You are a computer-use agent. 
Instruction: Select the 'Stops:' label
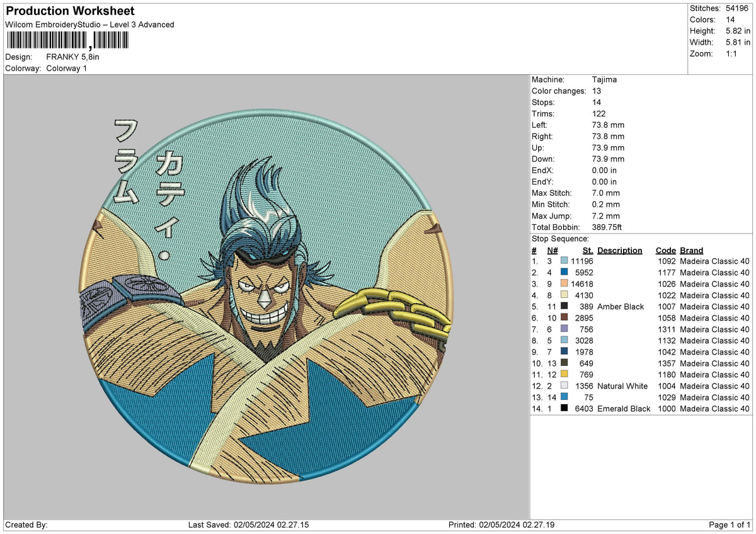coord(543,103)
